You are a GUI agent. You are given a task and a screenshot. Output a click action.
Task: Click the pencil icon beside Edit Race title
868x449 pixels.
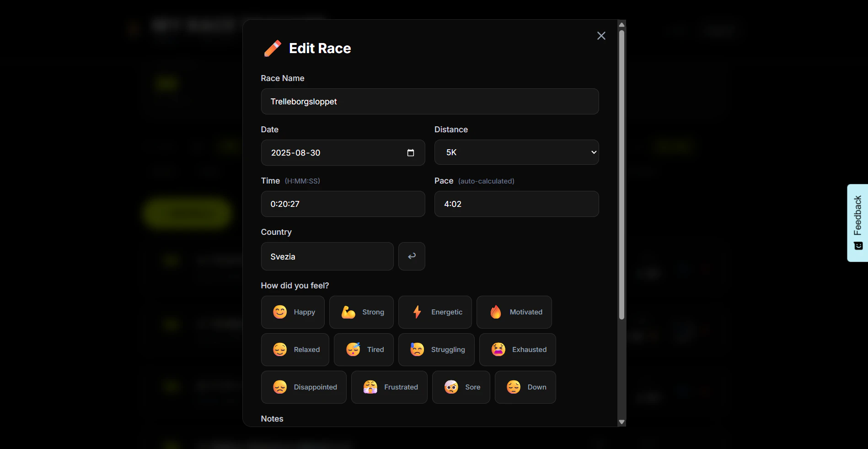pos(272,48)
